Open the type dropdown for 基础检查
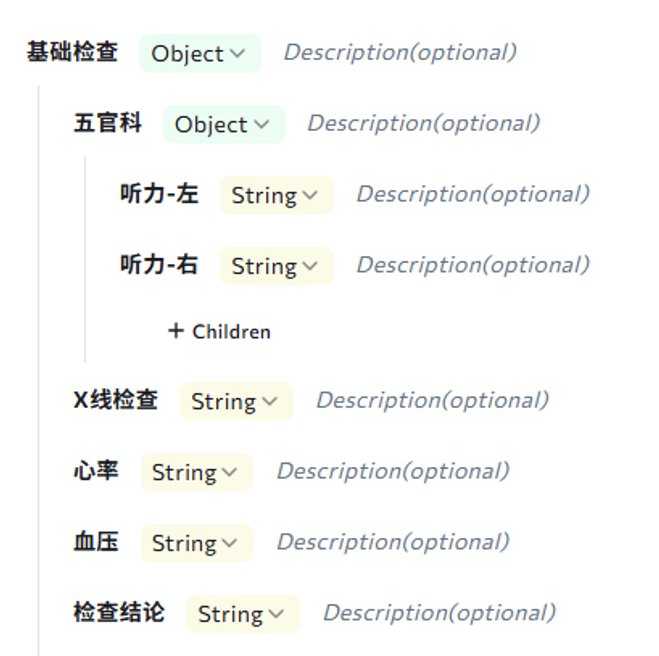This screenshot has width=659, height=656. click(199, 54)
